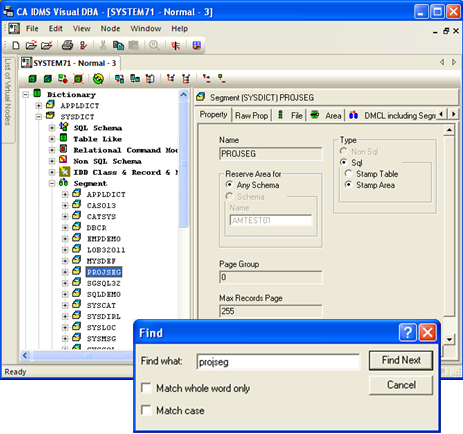
Task: Click the first green cube node icon
Action: click(x=32, y=79)
